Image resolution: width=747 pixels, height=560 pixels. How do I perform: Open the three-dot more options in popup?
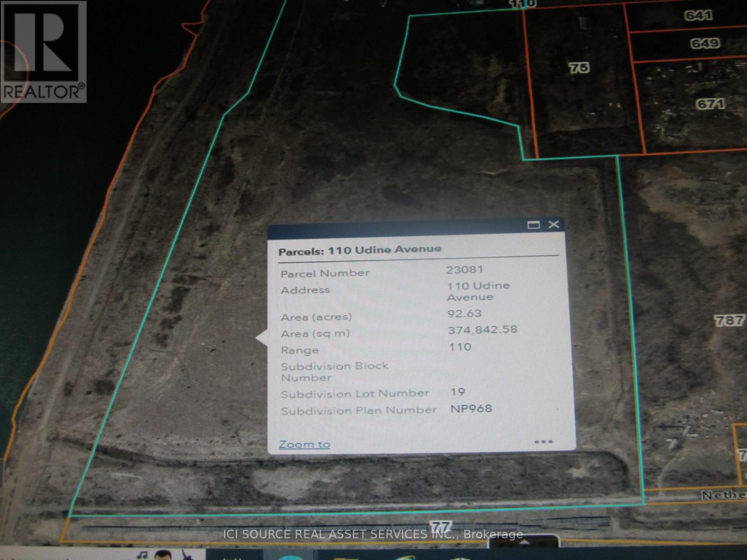[x=543, y=441]
